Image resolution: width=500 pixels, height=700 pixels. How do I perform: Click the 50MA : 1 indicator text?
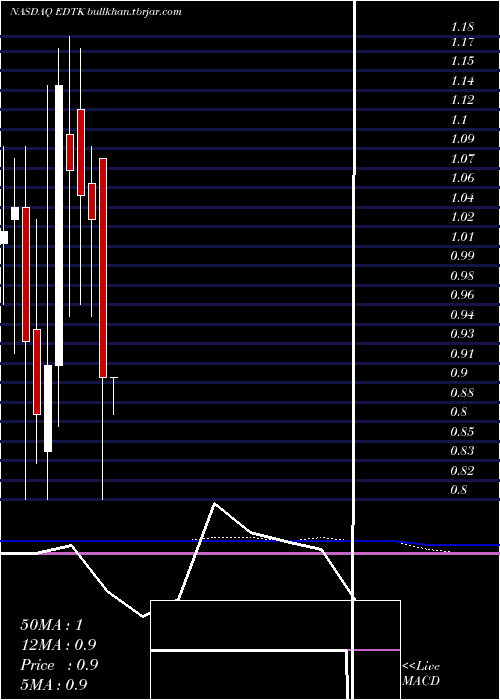(x=52, y=625)
